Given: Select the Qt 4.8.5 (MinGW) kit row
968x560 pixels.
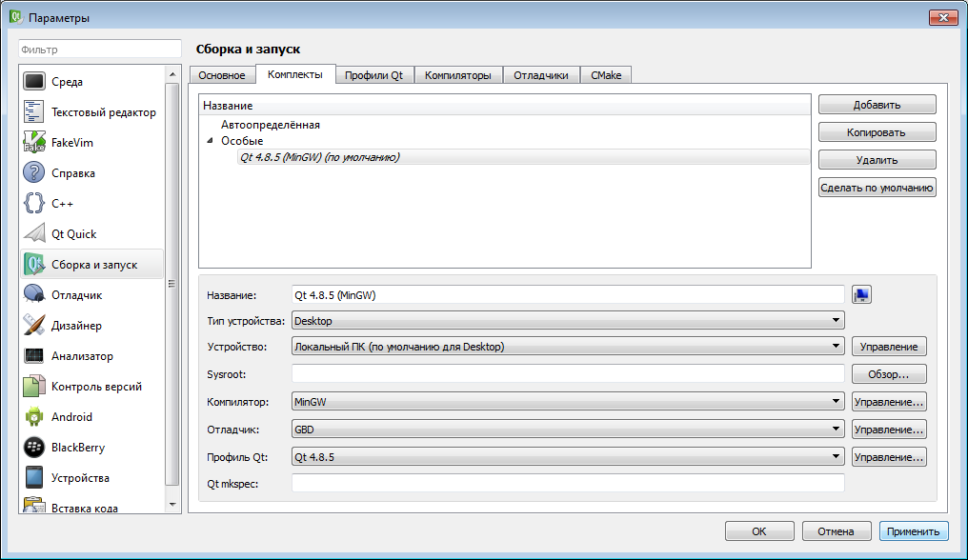Looking at the screenshot, I should pos(523,157).
